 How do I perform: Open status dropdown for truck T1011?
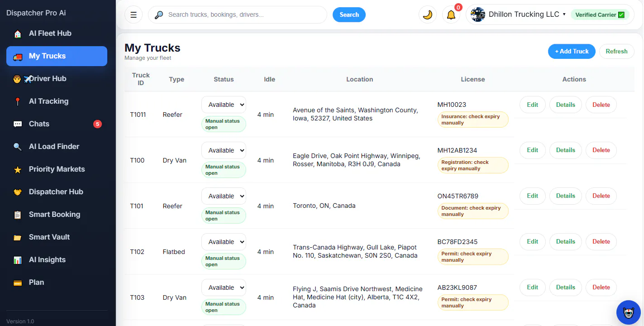point(224,105)
